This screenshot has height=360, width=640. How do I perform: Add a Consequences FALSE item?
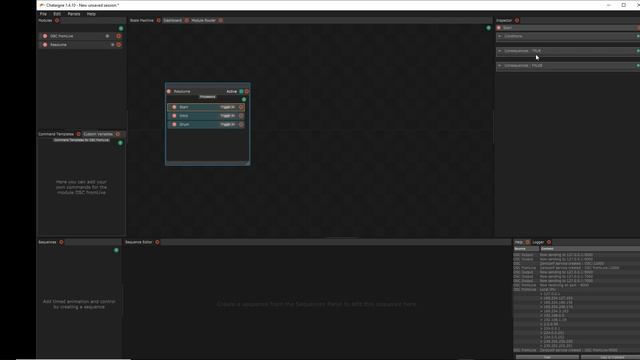[638, 65]
